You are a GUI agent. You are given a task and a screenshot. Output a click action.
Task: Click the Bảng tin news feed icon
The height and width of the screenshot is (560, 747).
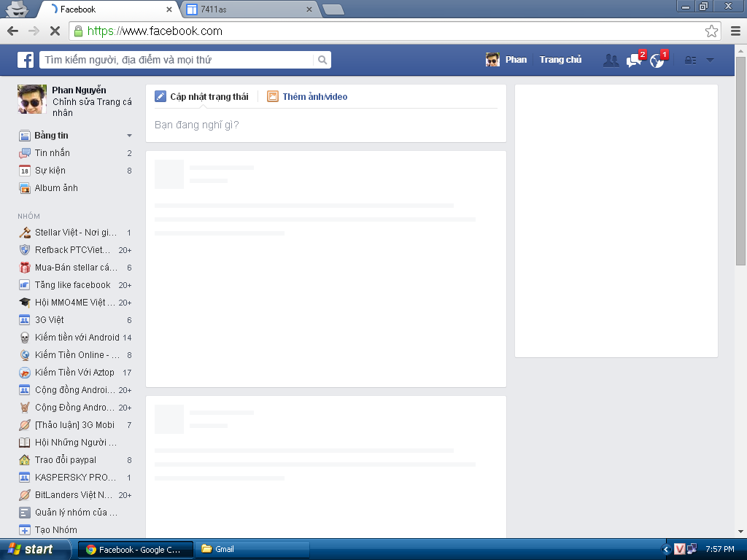[x=25, y=136]
